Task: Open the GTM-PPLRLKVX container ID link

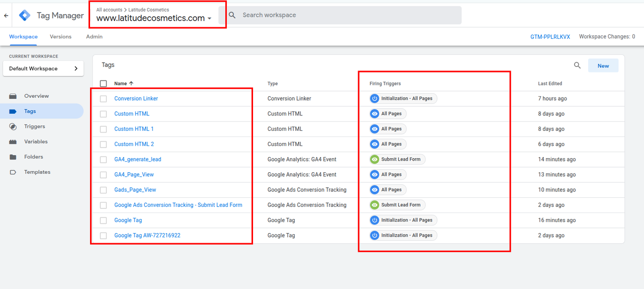Action: pos(550,37)
